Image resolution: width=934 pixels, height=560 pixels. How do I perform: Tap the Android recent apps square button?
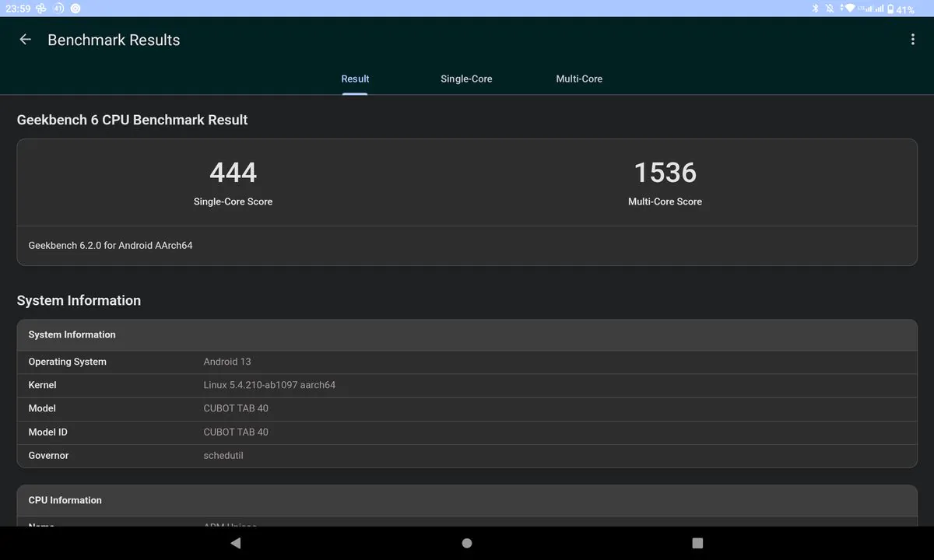pyautogui.click(x=697, y=543)
